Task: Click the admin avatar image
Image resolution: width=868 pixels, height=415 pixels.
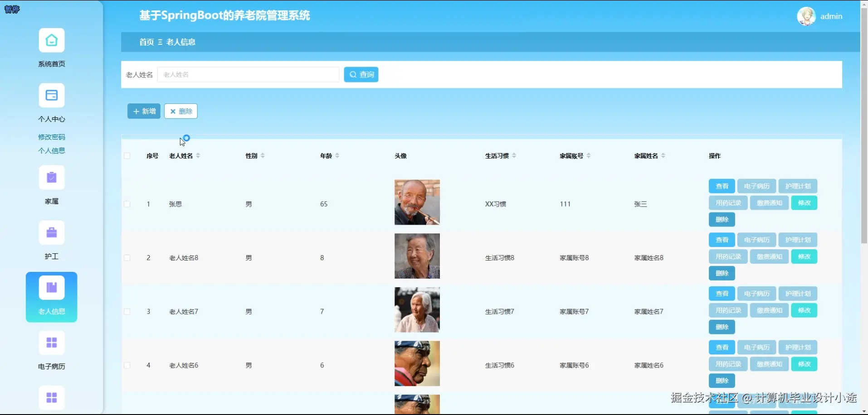Action: [806, 16]
